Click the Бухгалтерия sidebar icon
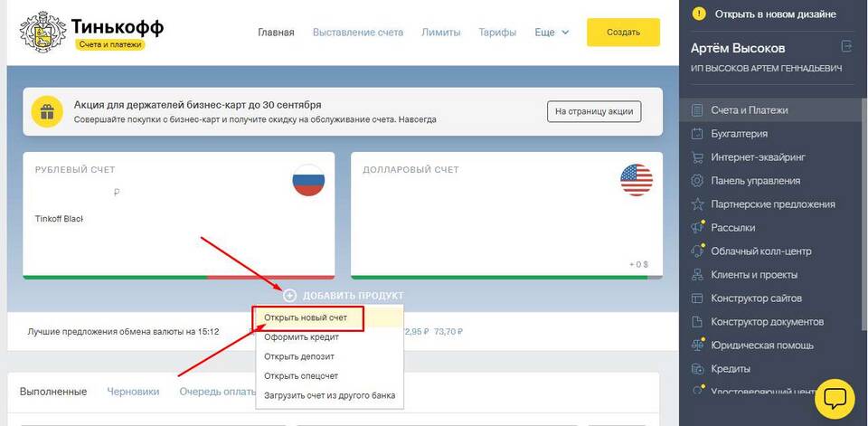868x426 pixels. pyautogui.click(x=697, y=134)
